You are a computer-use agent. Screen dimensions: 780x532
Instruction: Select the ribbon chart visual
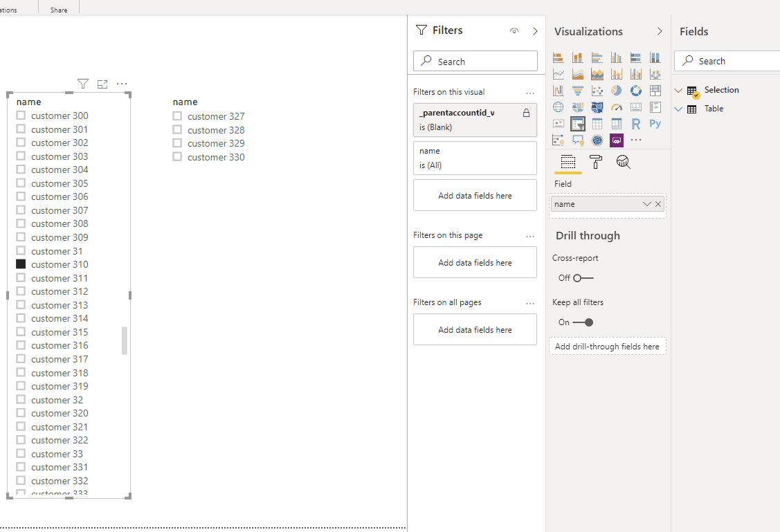[x=655, y=74]
